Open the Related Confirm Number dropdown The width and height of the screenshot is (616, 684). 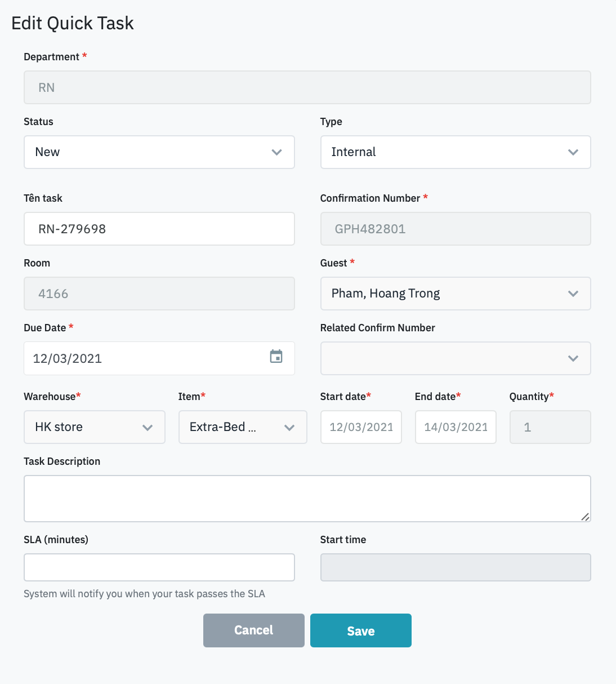click(455, 358)
